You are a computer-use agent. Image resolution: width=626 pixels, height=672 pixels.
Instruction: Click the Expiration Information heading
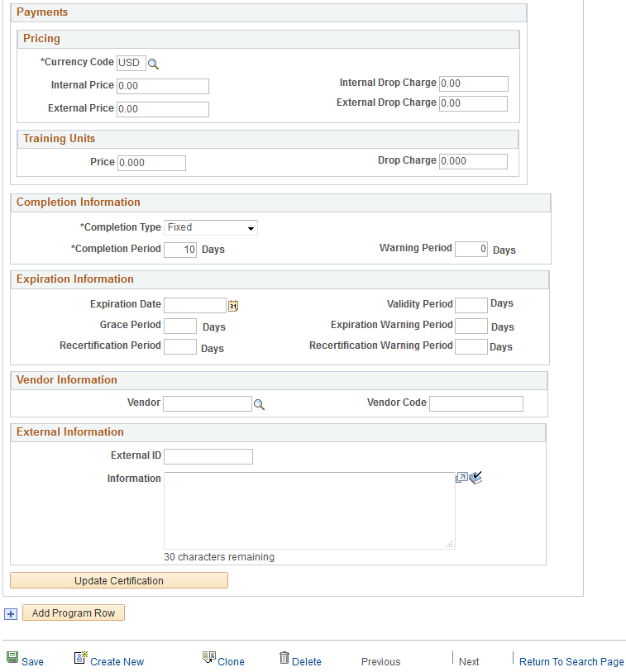coord(75,279)
